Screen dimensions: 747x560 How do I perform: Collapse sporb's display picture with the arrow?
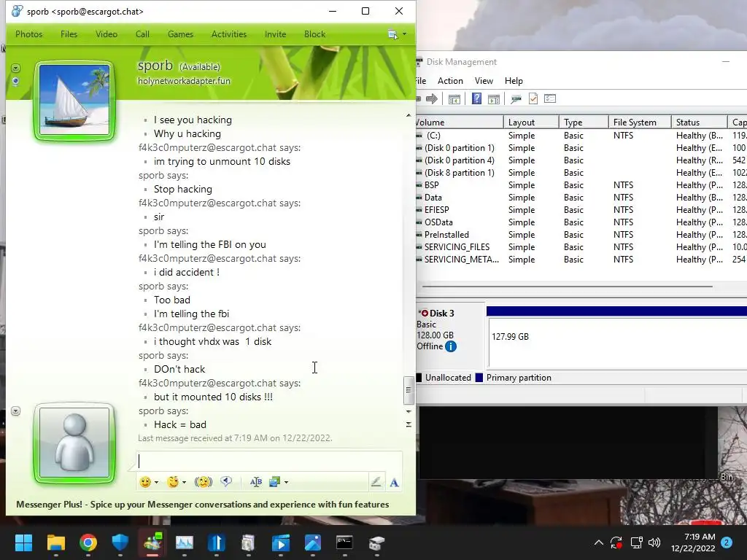16,68
